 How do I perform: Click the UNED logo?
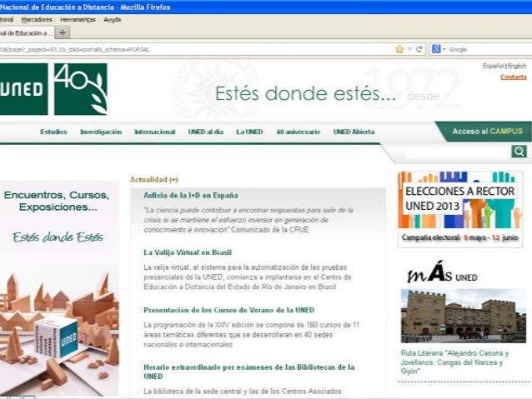point(23,89)
